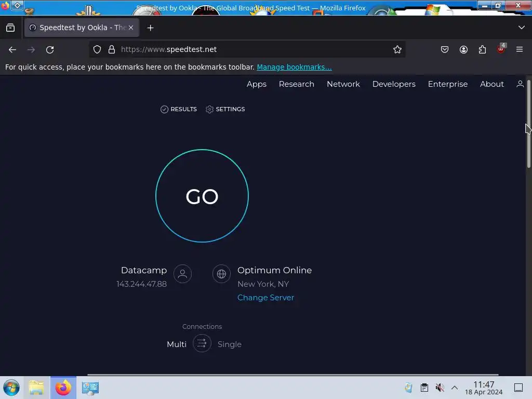Viewport: 532px width, 399px height.
Task: Open Firefox View recent browsing
Action: coord(10,28)
